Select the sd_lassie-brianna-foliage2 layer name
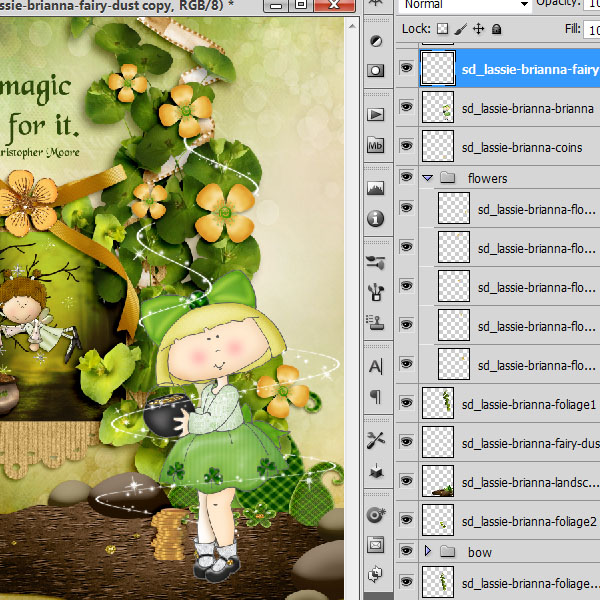Viewport: 600px width, 600px height. point(529,522)
